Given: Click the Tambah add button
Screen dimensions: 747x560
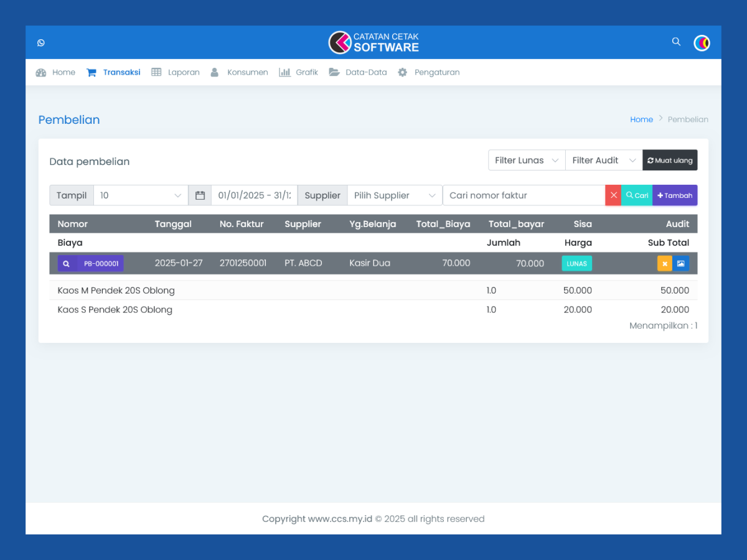Looking at the screenshot, I should (x=675, y=195).
